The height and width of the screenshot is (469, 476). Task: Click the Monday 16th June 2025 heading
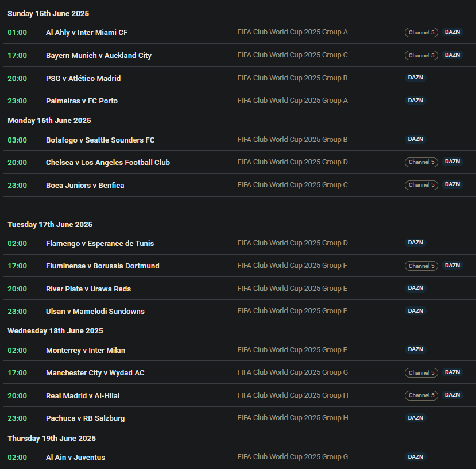pyautogui.click(x=49, y=121)
